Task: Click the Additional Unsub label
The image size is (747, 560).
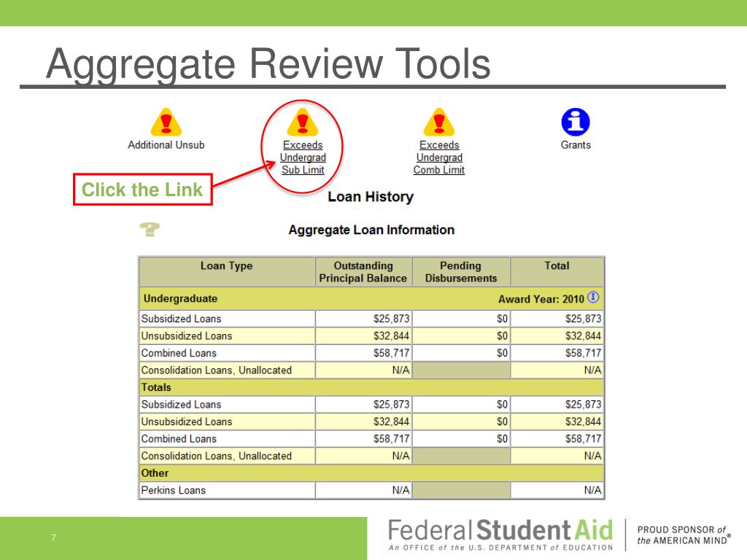Action: [166, 145]
